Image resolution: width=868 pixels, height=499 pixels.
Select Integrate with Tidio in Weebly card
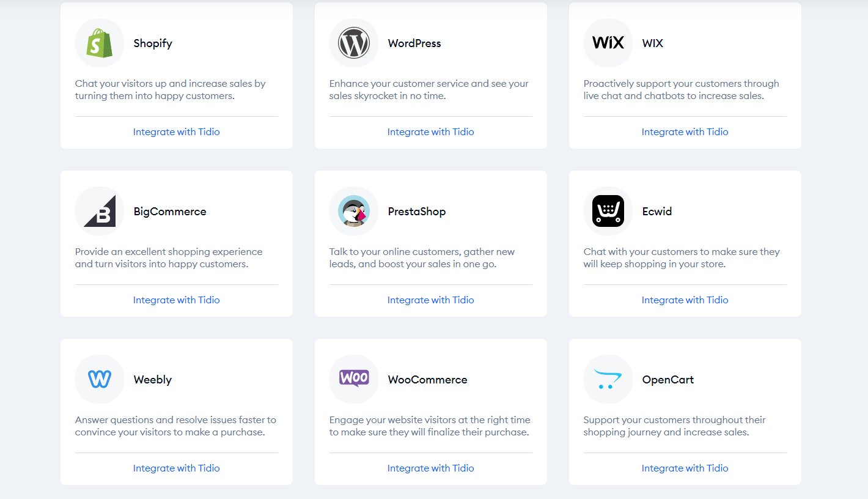click(177, 468)
